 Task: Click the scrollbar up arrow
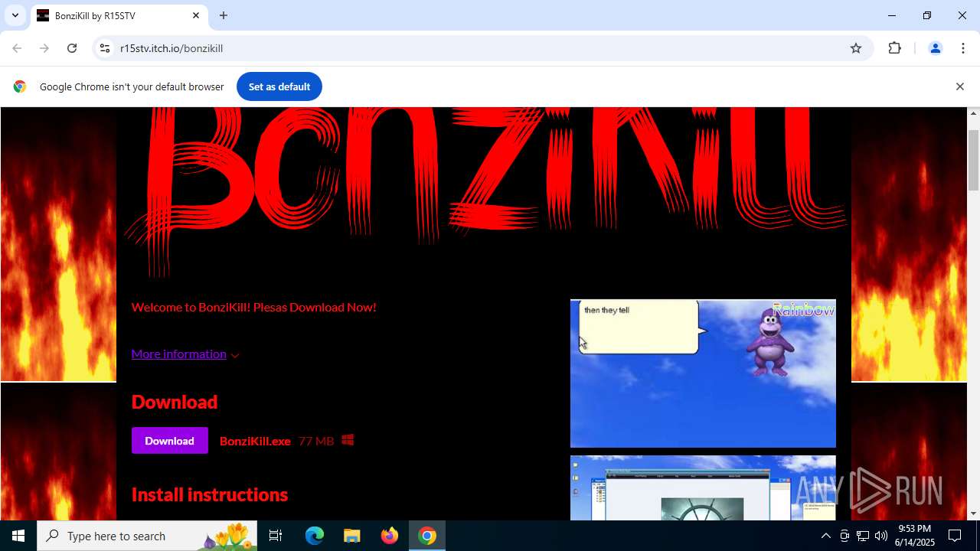click(x=974, y=113)
